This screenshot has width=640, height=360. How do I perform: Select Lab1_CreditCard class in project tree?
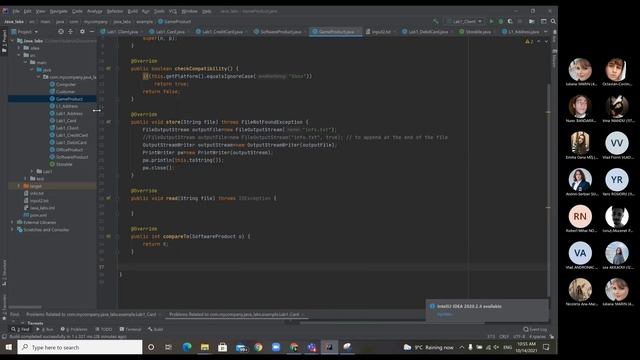pos(69,135)
